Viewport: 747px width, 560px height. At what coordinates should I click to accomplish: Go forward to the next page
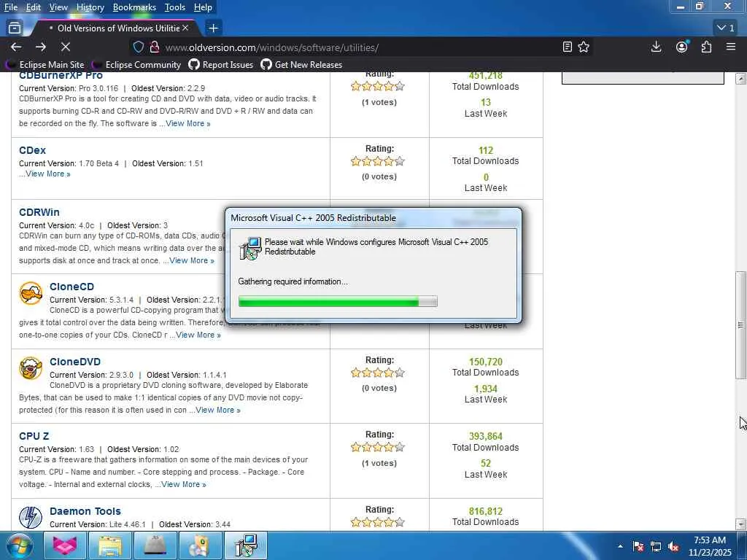(x=41, y=47)
